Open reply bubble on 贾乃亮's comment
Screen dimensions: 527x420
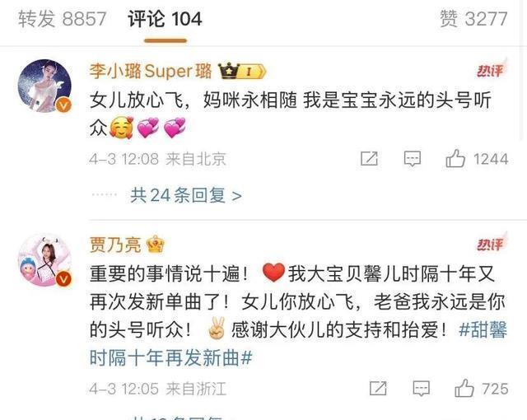pyautogui.click(x=421, y=389)
